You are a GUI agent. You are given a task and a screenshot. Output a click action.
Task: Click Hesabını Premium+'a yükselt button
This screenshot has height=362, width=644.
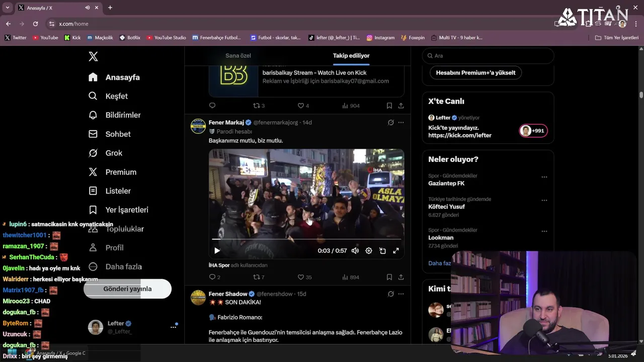475,72
